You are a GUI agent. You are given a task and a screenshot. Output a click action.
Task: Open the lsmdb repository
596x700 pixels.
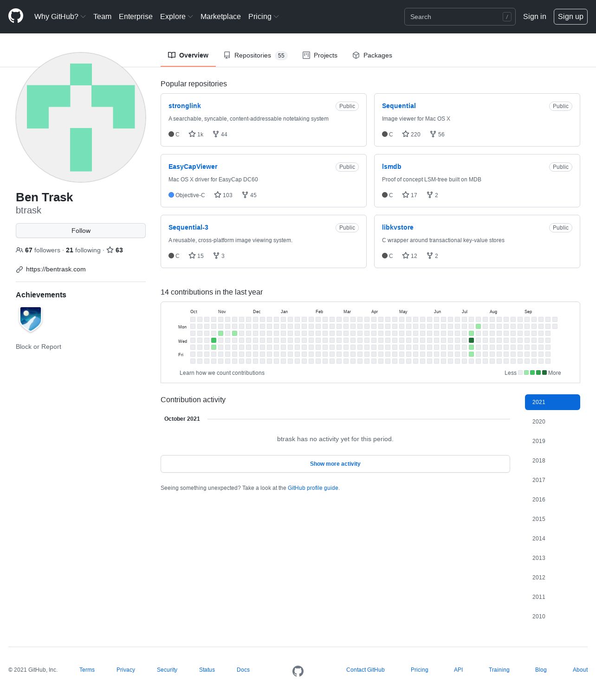click(x=391, y=167)
